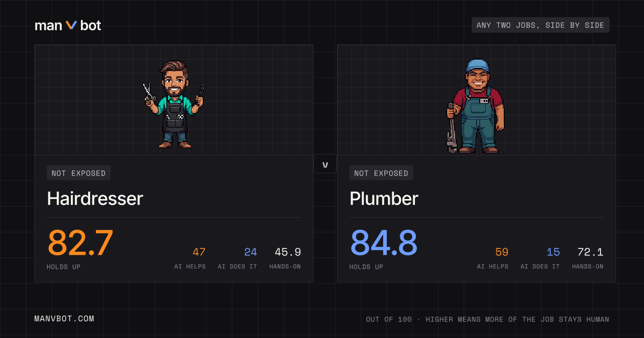Click the 82.7 Hairdresser score
The width and height of the screenshot is (644, 338).
click(x=80, y=243)
